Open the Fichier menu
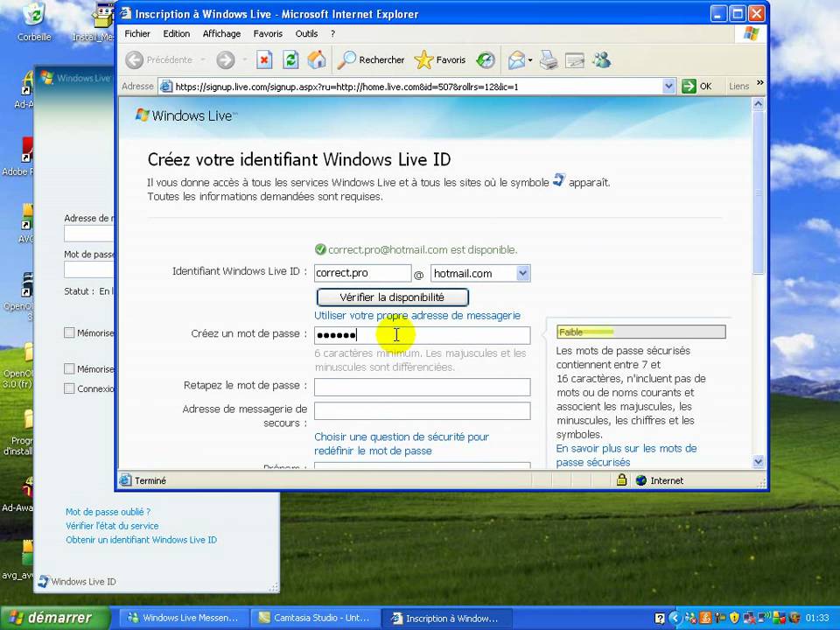Viewport: 840px width, 630px height. (137, 34)
